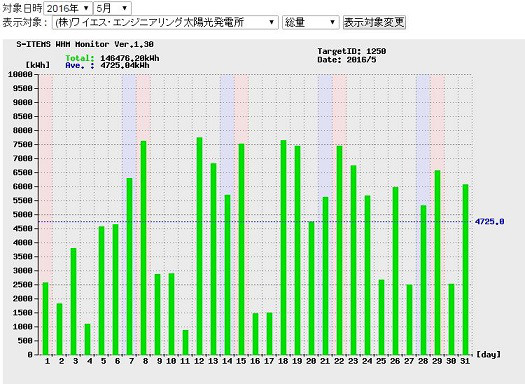Image resolution: width=525 pixels, height=384 pixels.
Task: Click the Ave. 4725.04kWh value
Action: 125,65
